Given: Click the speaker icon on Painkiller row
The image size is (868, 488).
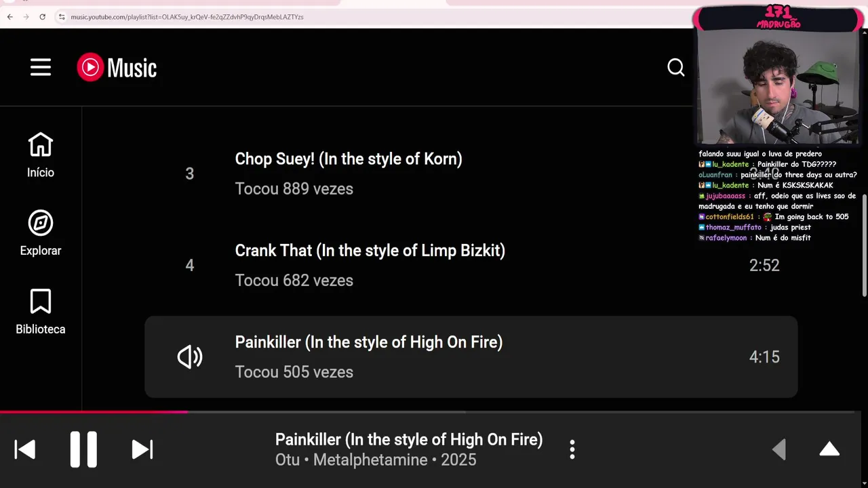Looking at the screenshot, I should coord(190,357).
